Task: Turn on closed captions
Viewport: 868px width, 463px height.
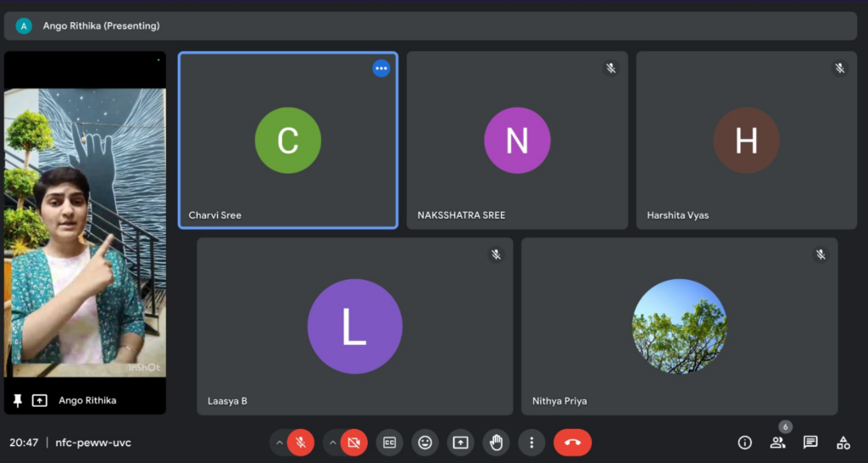Action: coord(389,442)
